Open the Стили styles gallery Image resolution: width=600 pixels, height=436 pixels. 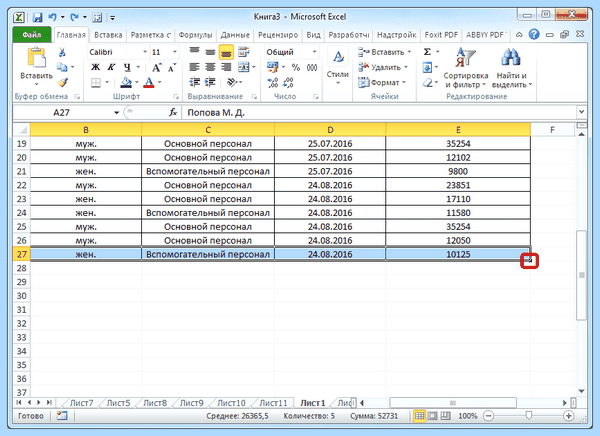click(338, 66)
